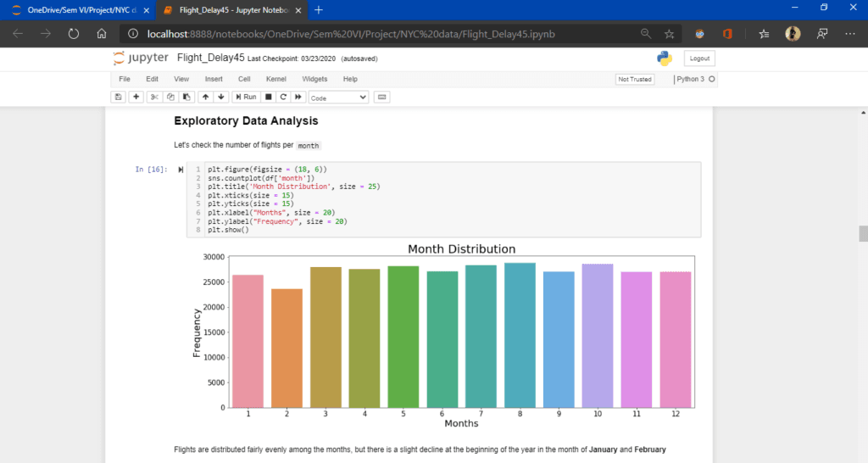Open the command palette keyboard icon
Screen dimensions: 868x463
click(381, 97)
